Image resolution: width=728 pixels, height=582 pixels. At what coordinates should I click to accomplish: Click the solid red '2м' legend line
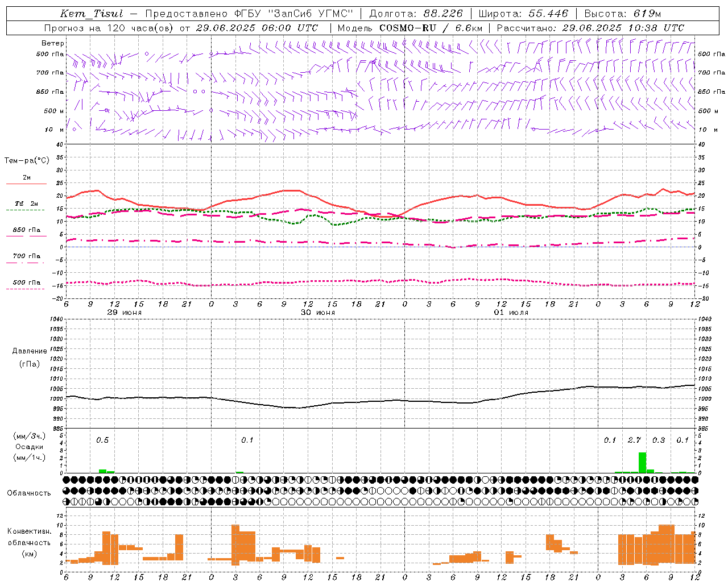(x=26, y=184)
